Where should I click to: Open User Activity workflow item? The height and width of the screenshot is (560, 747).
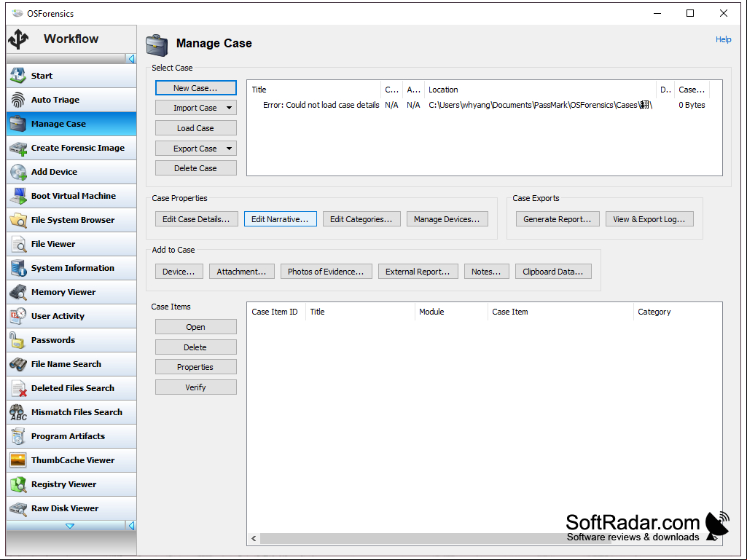click(71, 316)
